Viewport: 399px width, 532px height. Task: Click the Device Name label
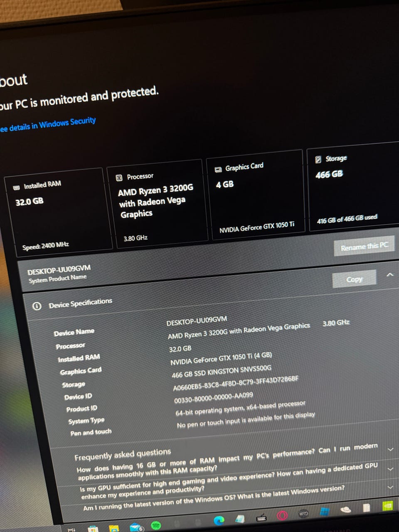[74, 332]
